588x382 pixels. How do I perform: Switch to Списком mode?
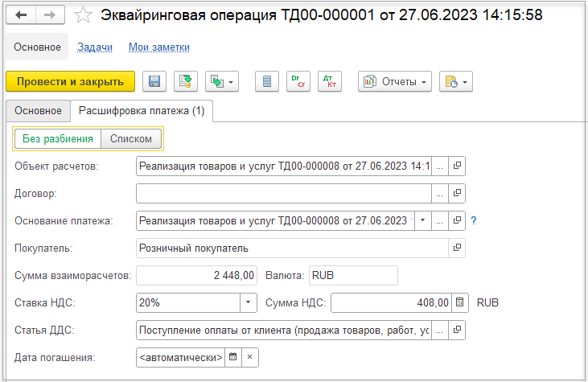click(x=131, y=138)
